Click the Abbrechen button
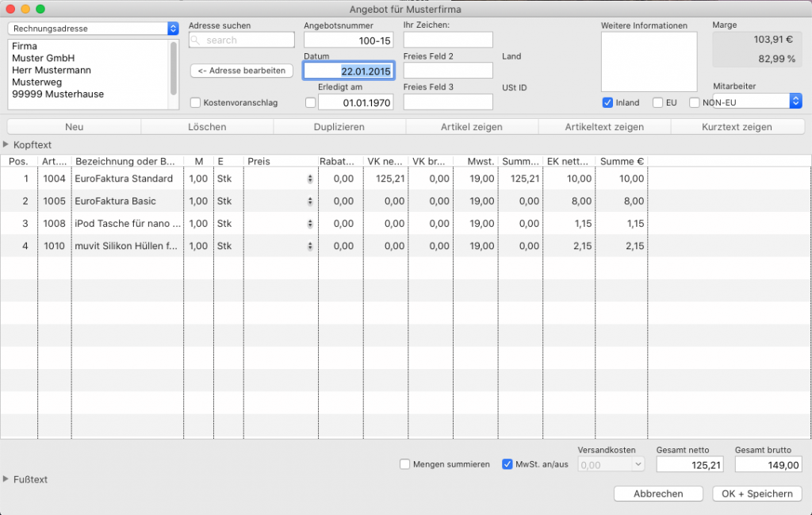This screenshot has height=515, width=812. click(658, 494)
